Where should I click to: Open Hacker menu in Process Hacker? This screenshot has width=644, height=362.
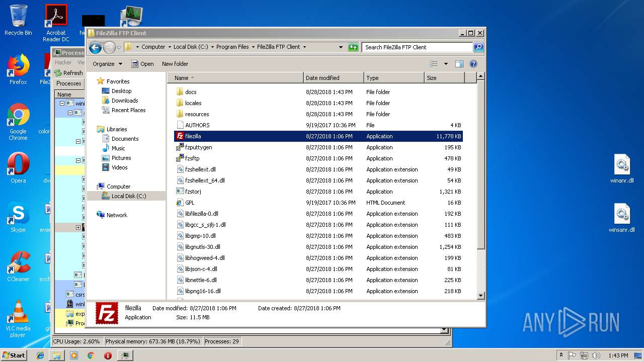tap(63, 62)
